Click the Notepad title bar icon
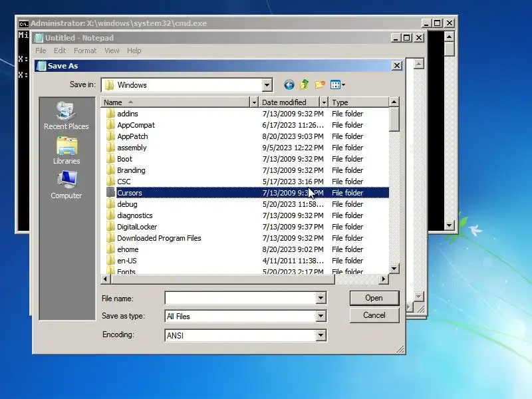This screenshot has width=532, height=399. (39, 38)
